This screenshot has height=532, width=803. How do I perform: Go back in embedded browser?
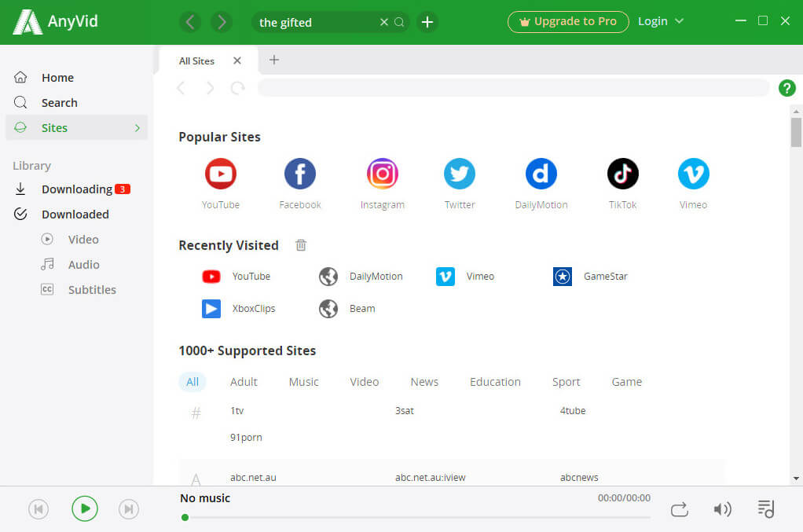pyautogui.click(x=181, y=88)
